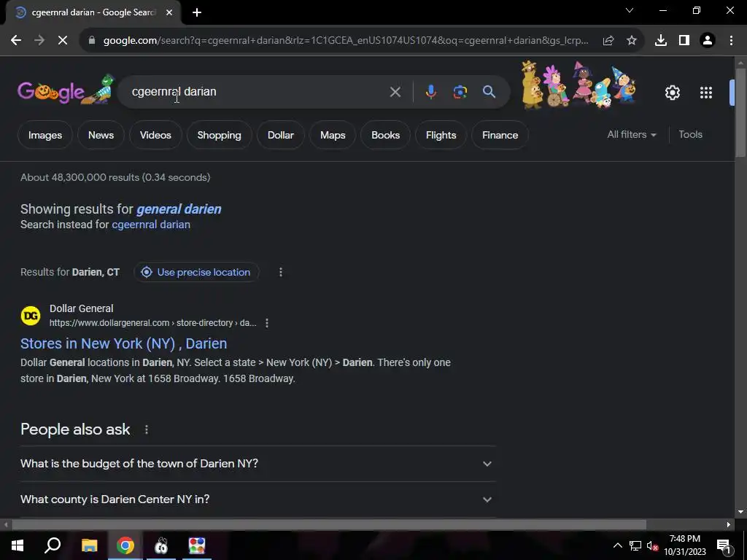Screen dimensions: 747x560
Task: Click muted volume tray icon
Action: tap(652, 545)
